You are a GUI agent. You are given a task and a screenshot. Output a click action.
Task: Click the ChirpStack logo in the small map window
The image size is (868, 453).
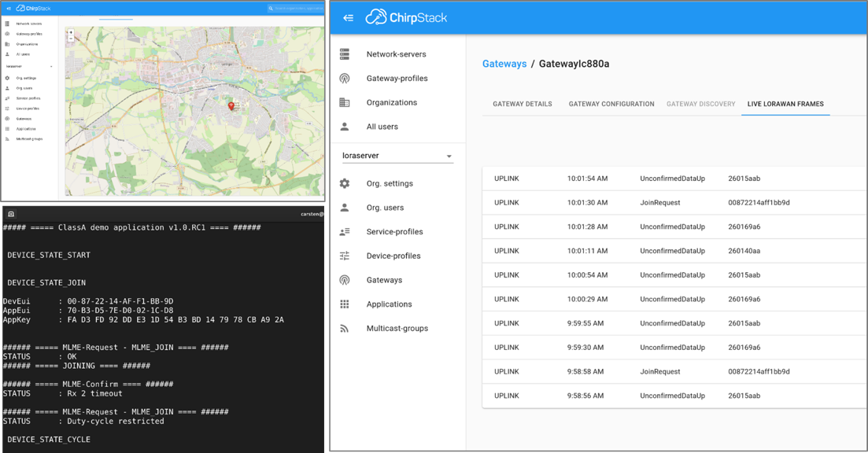tap(34, 9)
